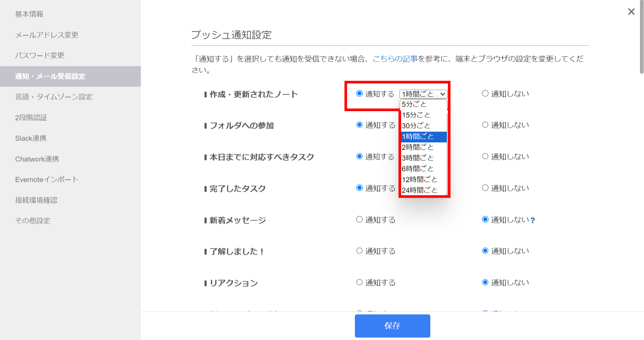This screenshot has width=644, height=340.
Task: Open 言語・タイムゾーン設定
Action: pos(54,97)
